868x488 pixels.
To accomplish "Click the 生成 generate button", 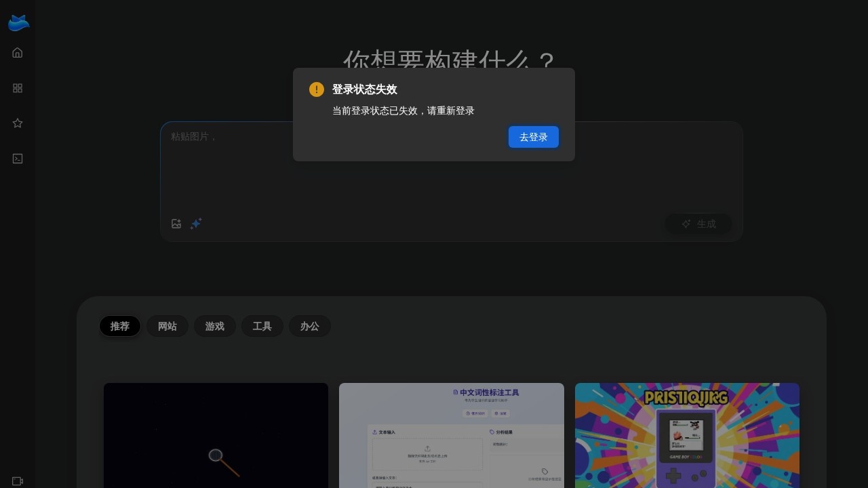I will (x=698, y=224).
